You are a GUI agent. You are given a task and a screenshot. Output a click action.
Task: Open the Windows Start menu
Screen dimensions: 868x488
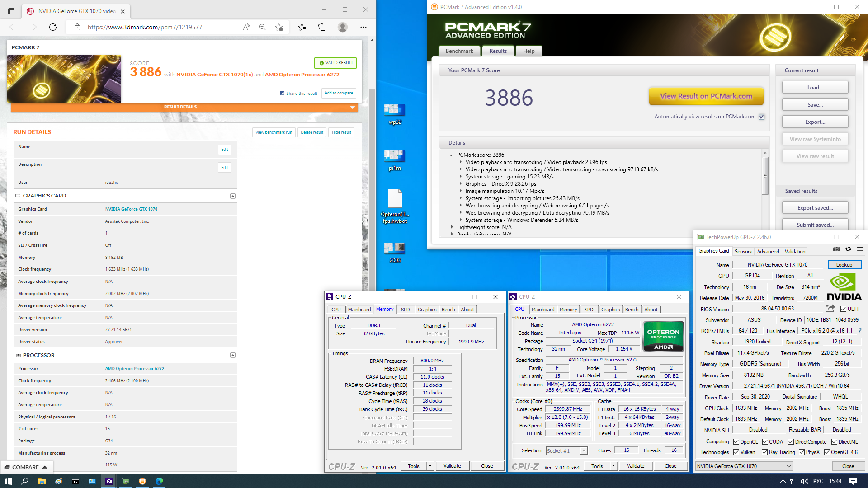(8, 481)
